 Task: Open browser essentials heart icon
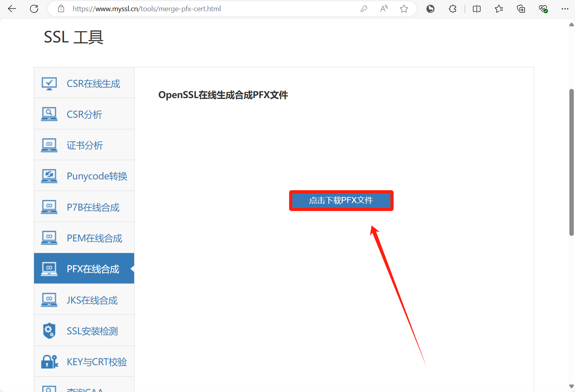(543, 9)
